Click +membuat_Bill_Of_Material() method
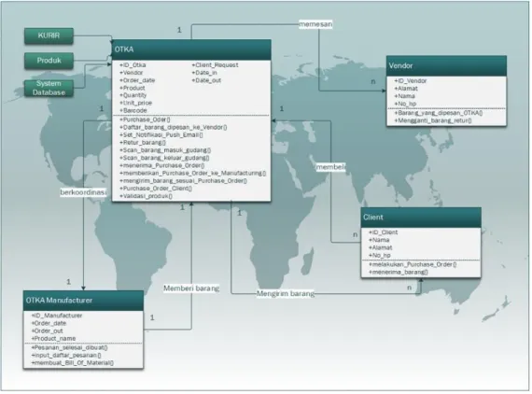This screenshot has height=394, width=532. (x=73, y=363)
